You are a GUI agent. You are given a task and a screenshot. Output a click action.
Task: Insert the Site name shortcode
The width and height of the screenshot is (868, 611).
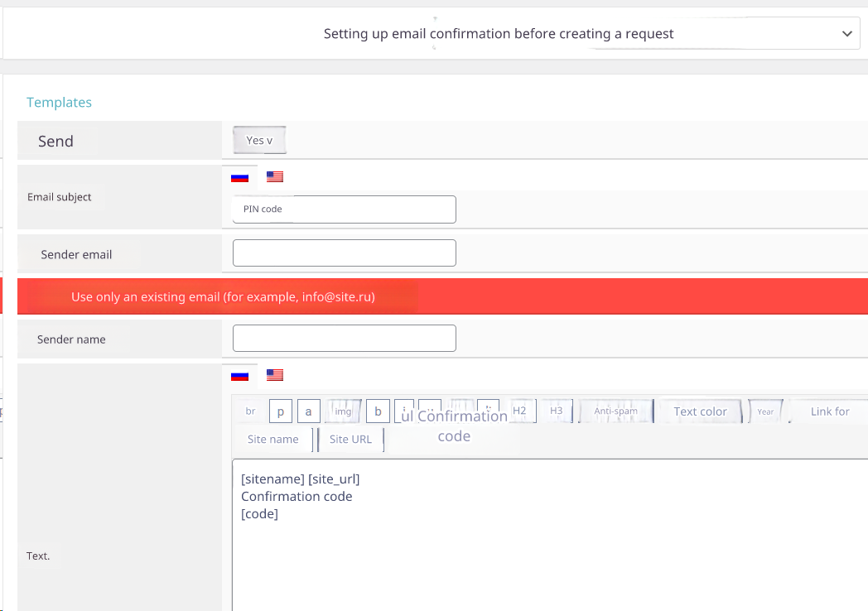[x=272, y=440]
